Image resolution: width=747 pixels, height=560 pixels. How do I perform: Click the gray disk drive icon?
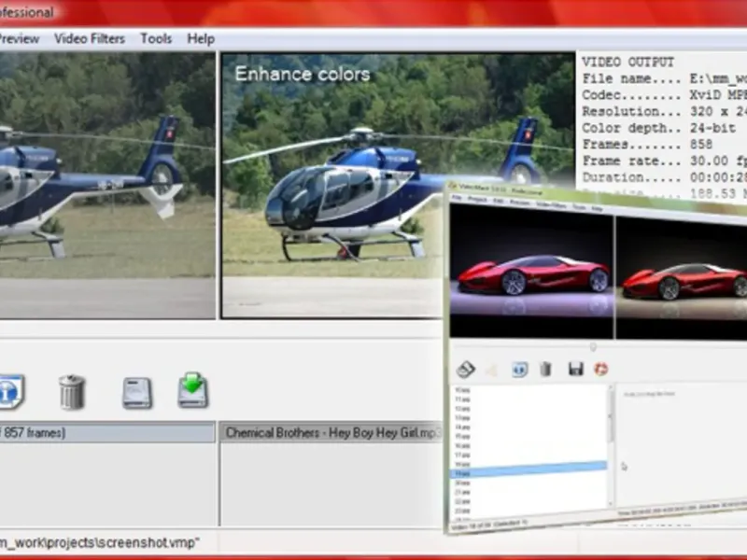(x=137, y=393)
